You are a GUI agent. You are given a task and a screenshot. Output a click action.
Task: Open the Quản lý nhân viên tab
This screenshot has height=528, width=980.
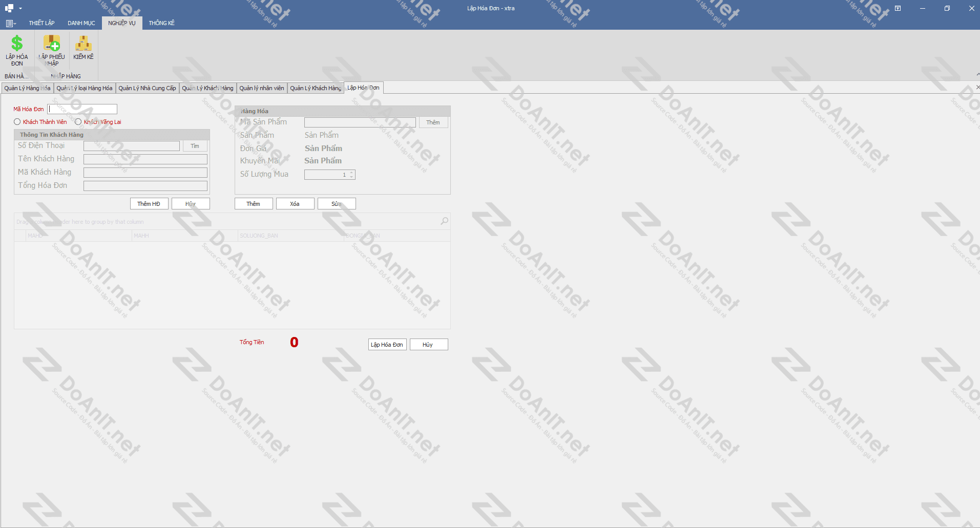click(x=262, y=88)
